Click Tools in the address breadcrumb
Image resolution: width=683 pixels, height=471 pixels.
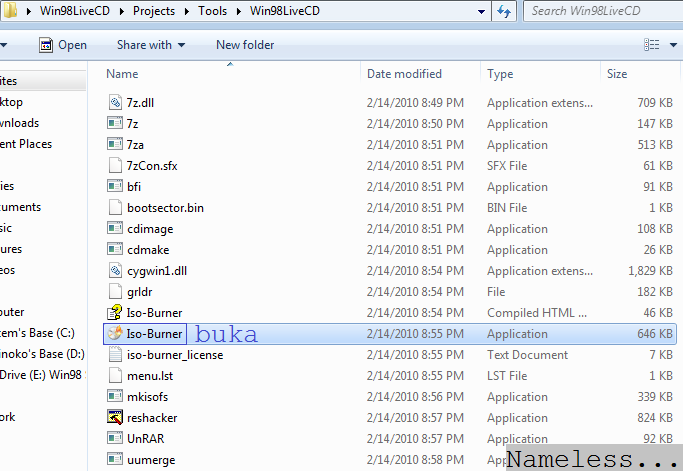(x=213, y=11)
